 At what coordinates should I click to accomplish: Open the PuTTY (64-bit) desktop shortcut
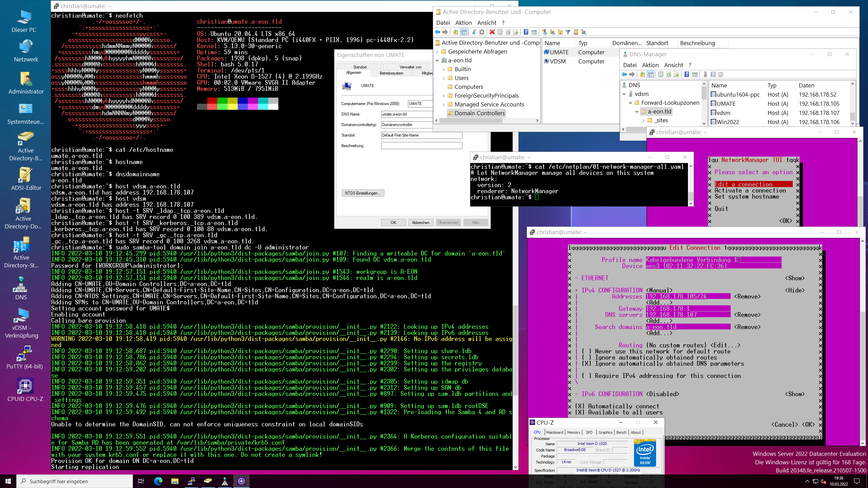point(24,358)
